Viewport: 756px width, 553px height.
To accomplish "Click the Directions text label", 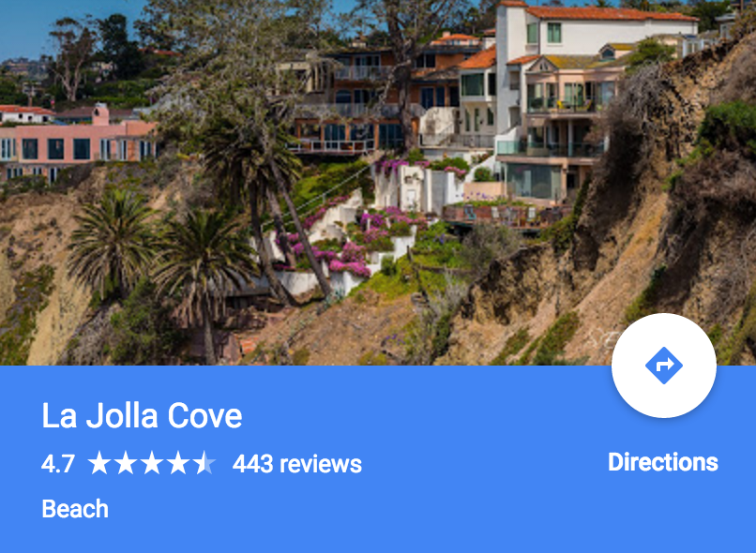I will click(663, 462).
